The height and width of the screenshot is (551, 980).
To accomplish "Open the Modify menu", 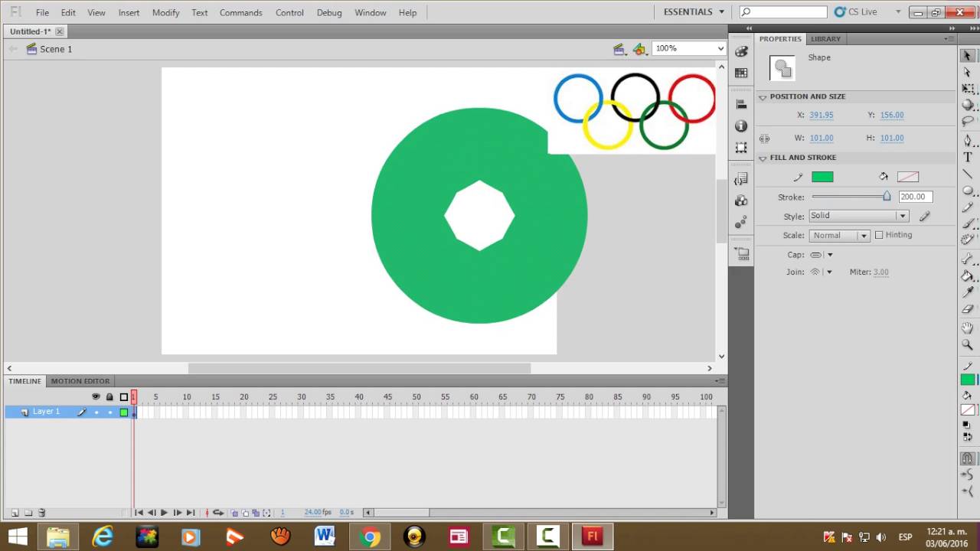I will 165,13.
